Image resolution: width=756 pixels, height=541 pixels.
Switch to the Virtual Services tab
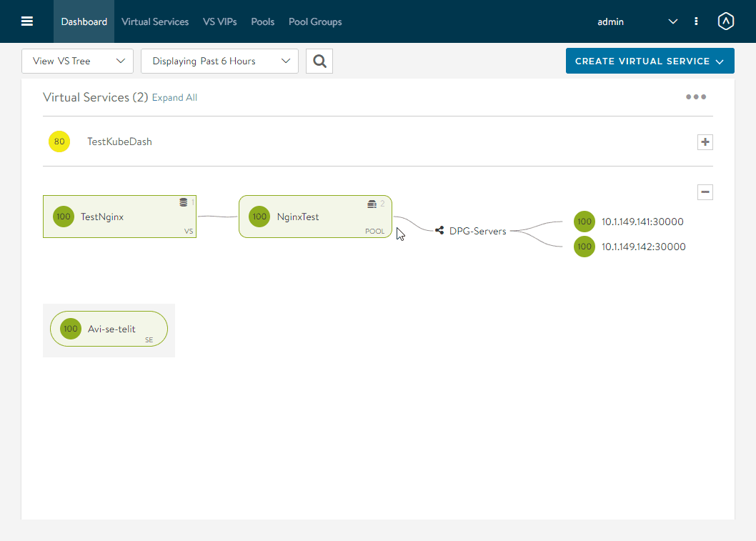click(x=155, y=21)
